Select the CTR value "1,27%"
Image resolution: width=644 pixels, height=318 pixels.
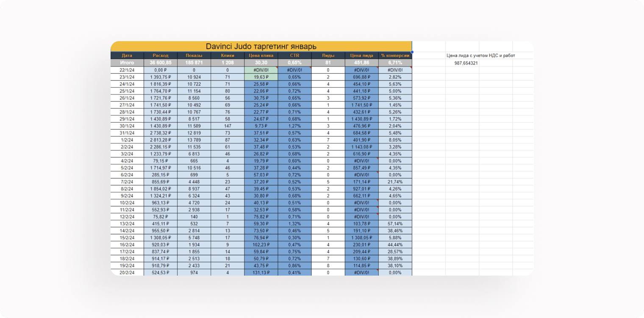pos(295,126)
